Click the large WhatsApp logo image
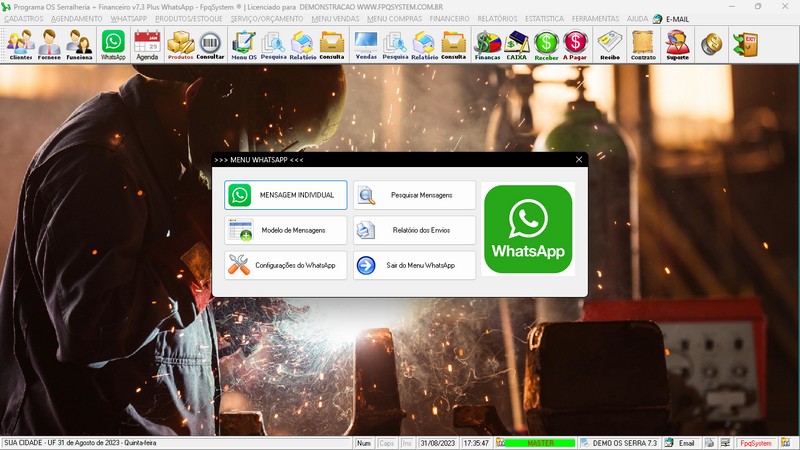The height and width of the screenshot is (450, 800). (528, 229)
